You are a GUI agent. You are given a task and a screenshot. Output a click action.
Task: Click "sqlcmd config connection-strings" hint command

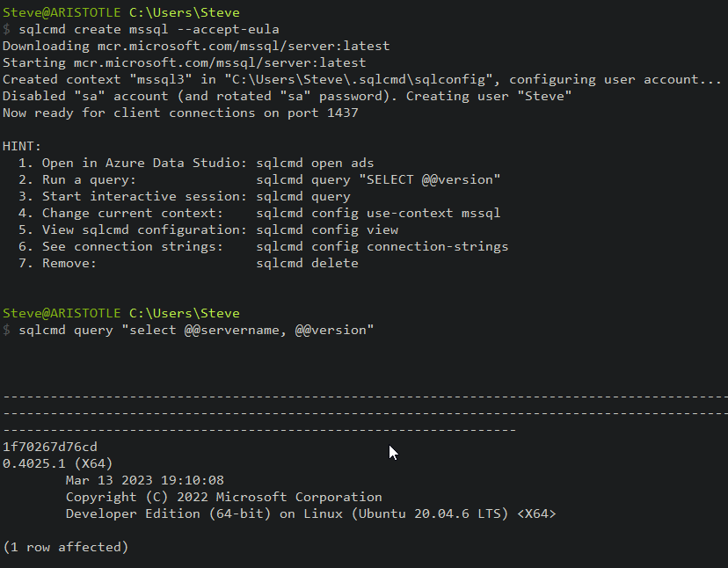pyautogui.click(x=382, y=246)
